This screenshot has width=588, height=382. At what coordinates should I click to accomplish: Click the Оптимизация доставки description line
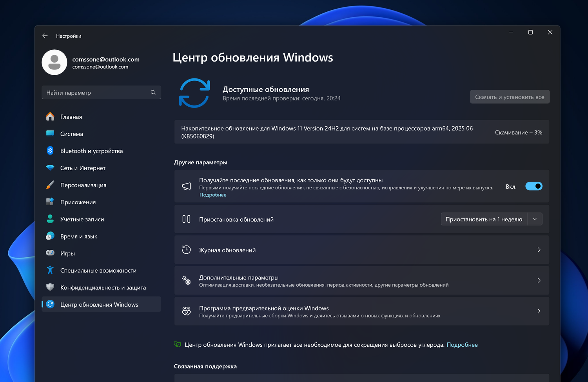pos(324,285)
